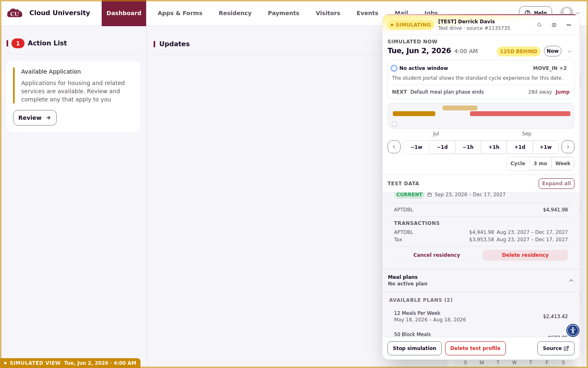588x368 pixels.
Task: Click Stop simulation button
Action: pyautogui.click(x=414, y=348)
